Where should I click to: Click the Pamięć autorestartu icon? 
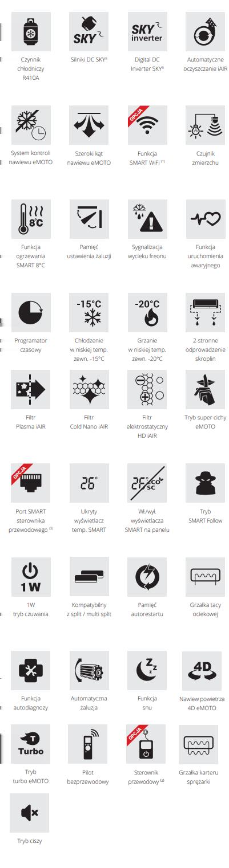tap(147, 577)
